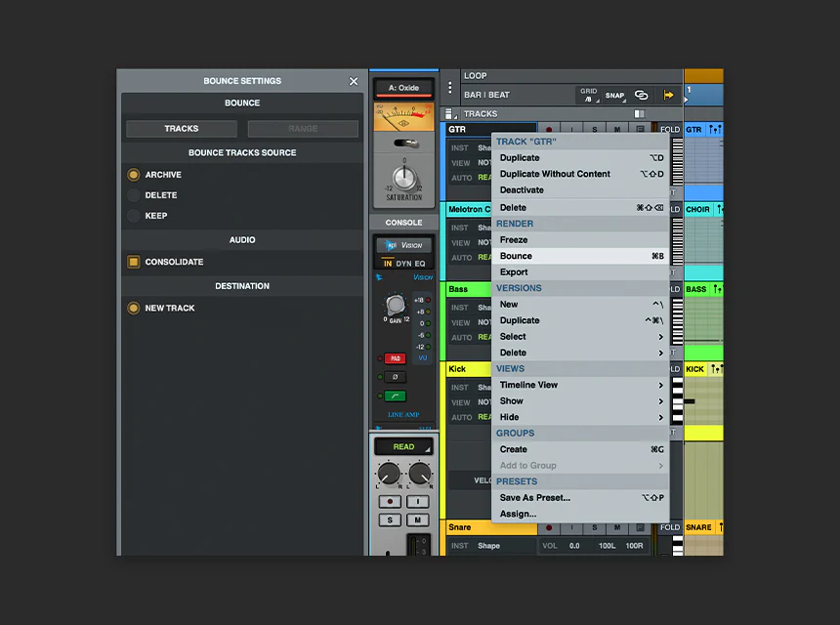Choose New in Versions section
Viewport: 840px width, 625px height.
tap(581, 304)
